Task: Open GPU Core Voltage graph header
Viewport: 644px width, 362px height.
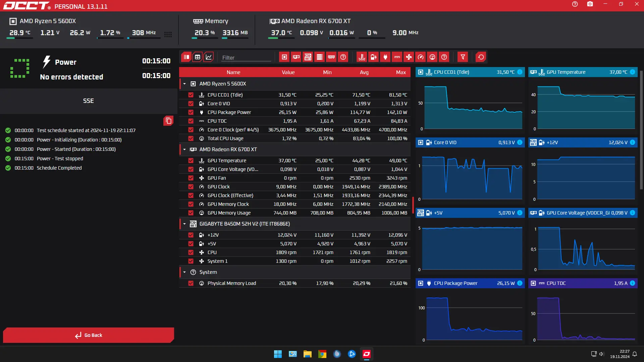Action: pyautogui.click(x=583, y=213)
